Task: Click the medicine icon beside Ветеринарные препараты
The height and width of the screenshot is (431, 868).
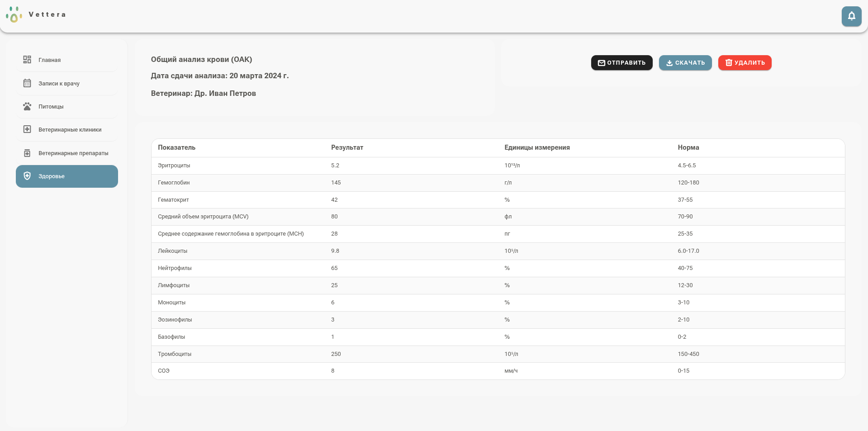Action: [27, 153]
